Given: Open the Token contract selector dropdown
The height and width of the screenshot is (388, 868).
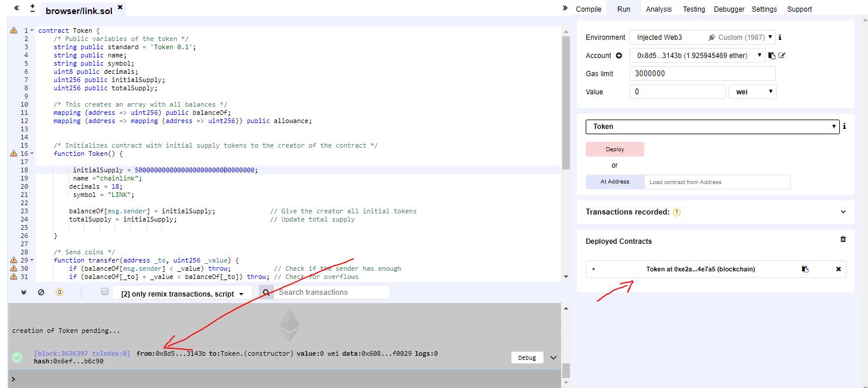Looking at the screenshot, I should (713, 127).
